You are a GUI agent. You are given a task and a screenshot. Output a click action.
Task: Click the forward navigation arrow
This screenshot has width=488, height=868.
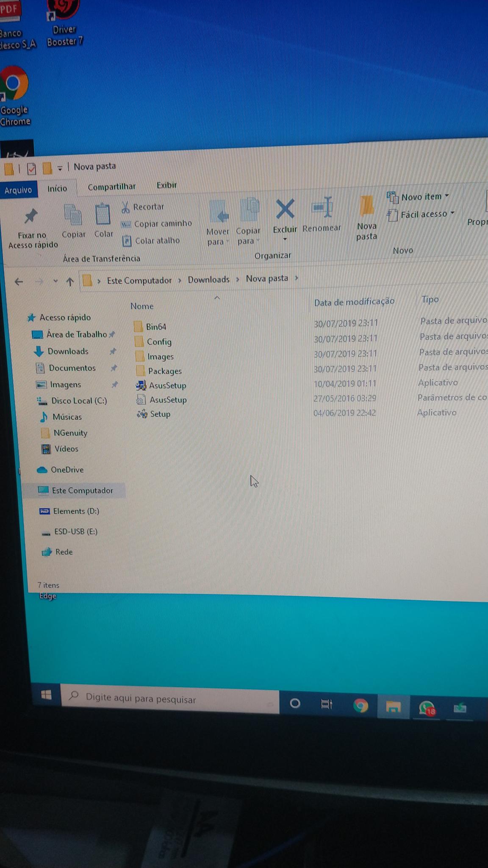point(39,281)
